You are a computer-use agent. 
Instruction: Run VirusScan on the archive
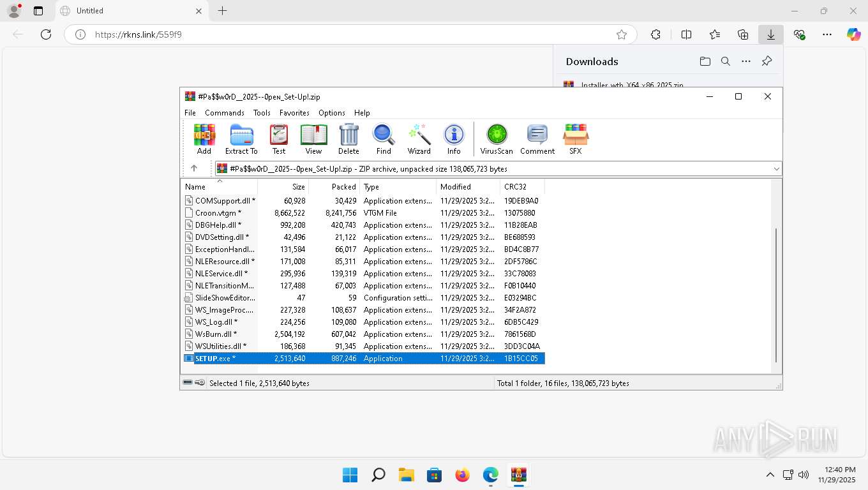[x=497, y=139]
